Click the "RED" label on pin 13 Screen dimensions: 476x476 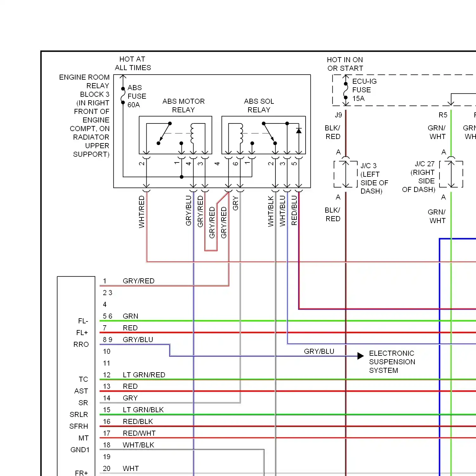[130, 386]
